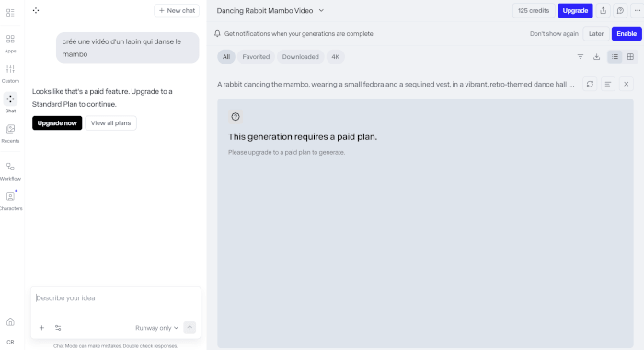Remove generation with X icon
Viewport: 644px width, 350px height.
click(x=626, y=85)
